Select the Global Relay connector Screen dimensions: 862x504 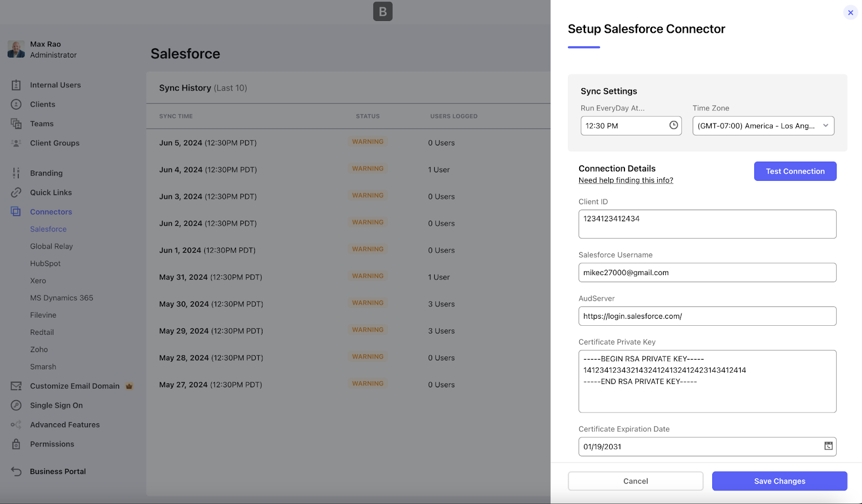coord(52,246)
